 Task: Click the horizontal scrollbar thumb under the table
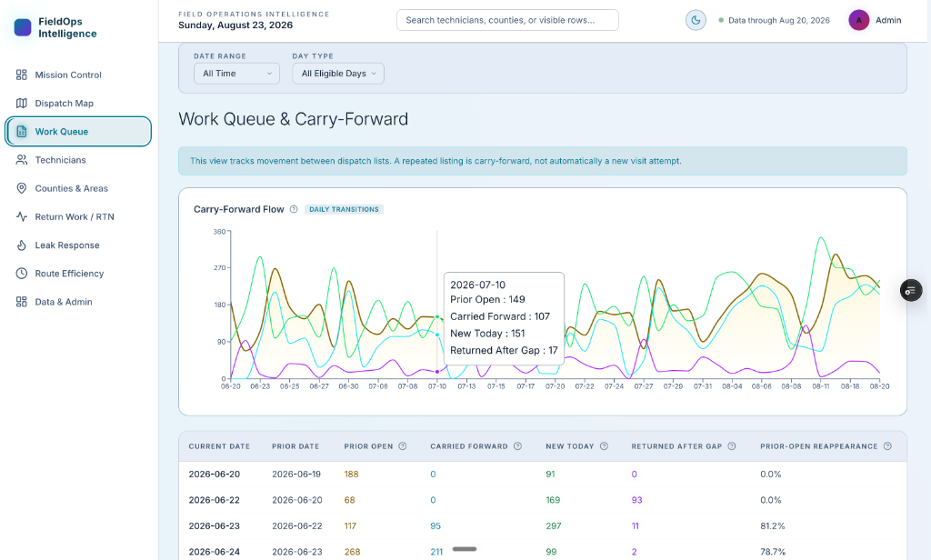pyautogui.click(x=465, y=549)
